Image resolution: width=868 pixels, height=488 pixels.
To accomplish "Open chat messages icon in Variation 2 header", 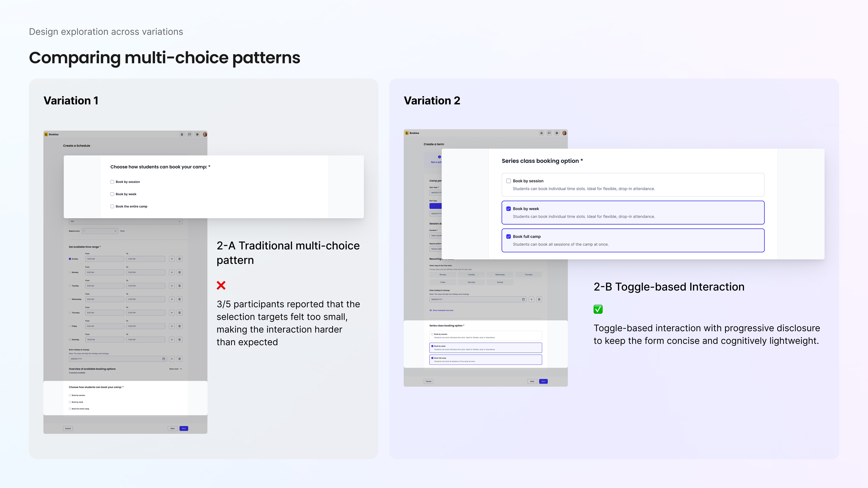I will pos(549,133).
